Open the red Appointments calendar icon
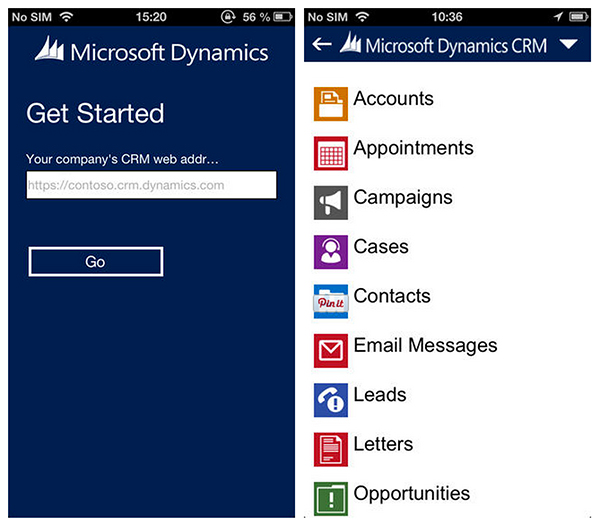This screenshot has height=525, width=600. (x=330, y=153)
